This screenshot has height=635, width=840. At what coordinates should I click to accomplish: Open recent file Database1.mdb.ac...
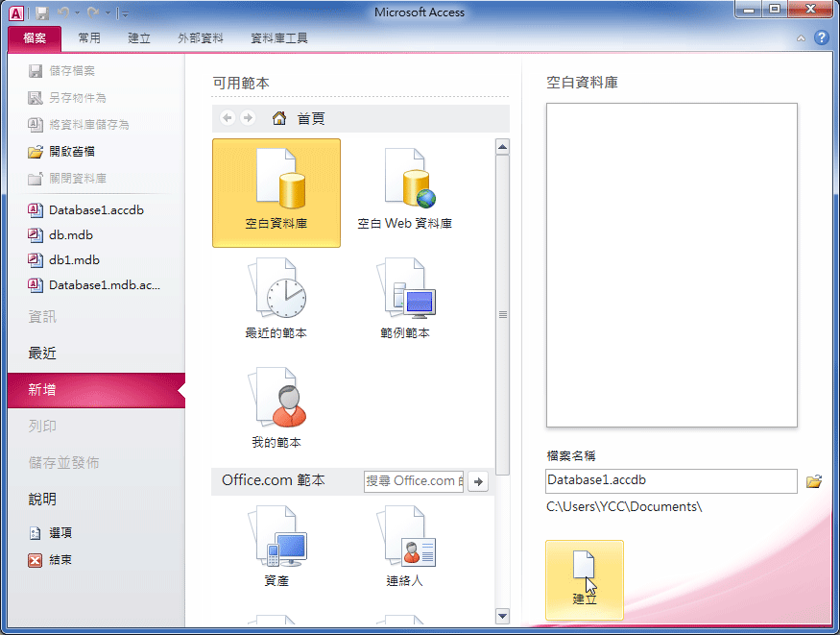point(94,285)
